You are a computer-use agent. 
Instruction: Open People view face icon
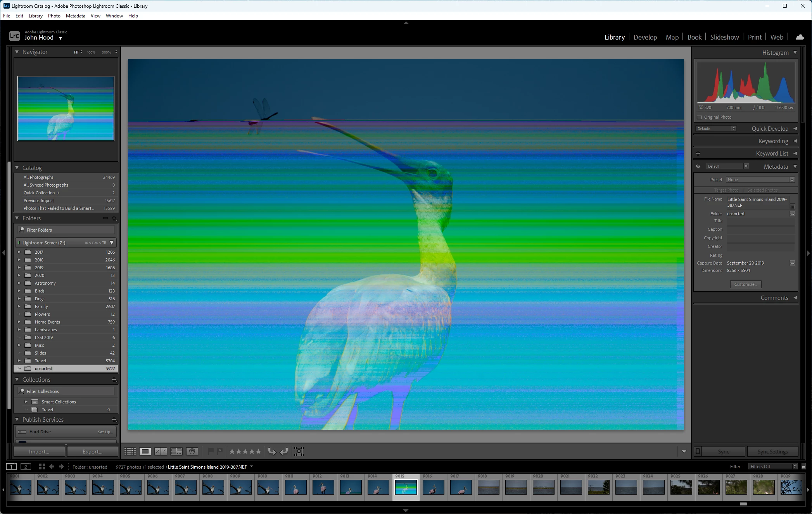point(192,451)
